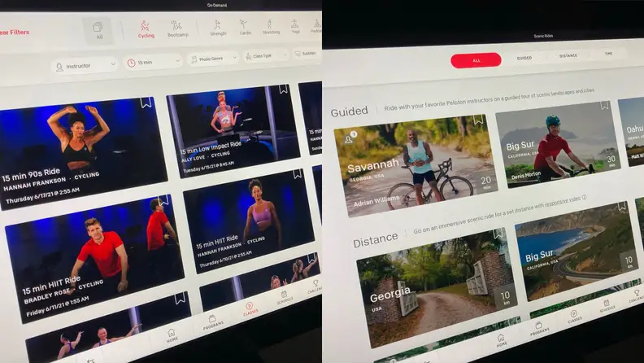644x363 pixels.
Task: Select the ALL tab in Scenic Rides
Action: (x=476, y=60)
